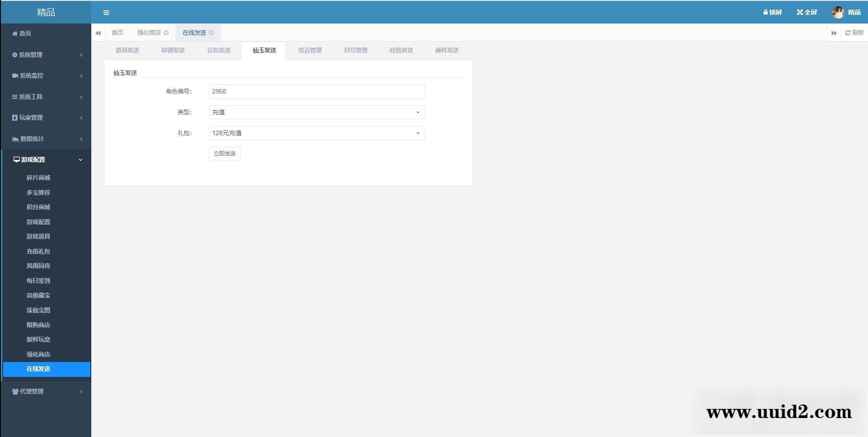Expand the 代理管理 sidebar menu
The image size is (868, 437).
(46, 391)
